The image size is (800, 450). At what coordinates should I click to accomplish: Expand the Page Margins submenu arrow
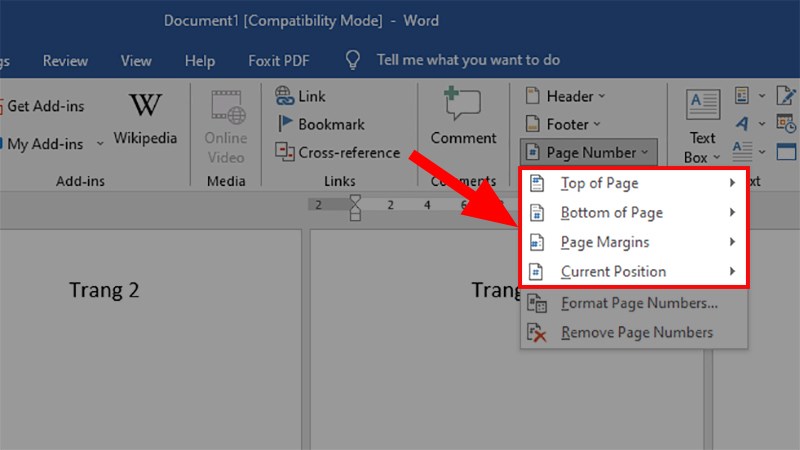[x=732, y=242]
